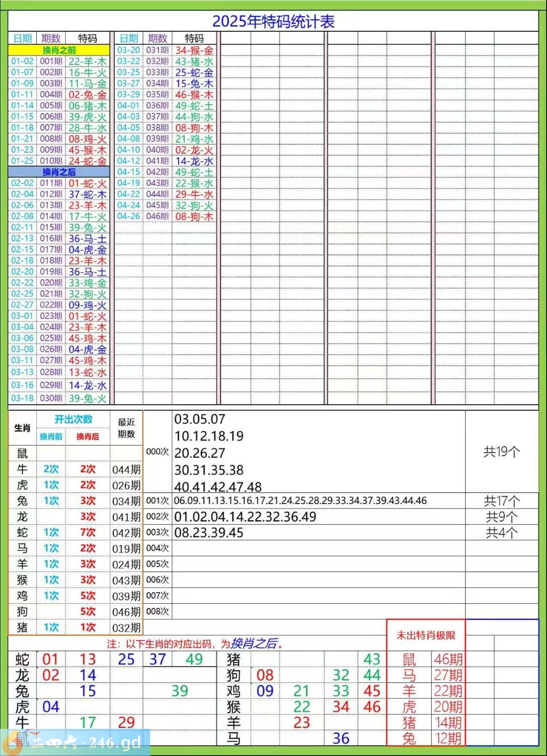Click the 08.23.39.45 cell in the 003次 row
This screenshot has width=547, height=756.
[x=209, y=533]
